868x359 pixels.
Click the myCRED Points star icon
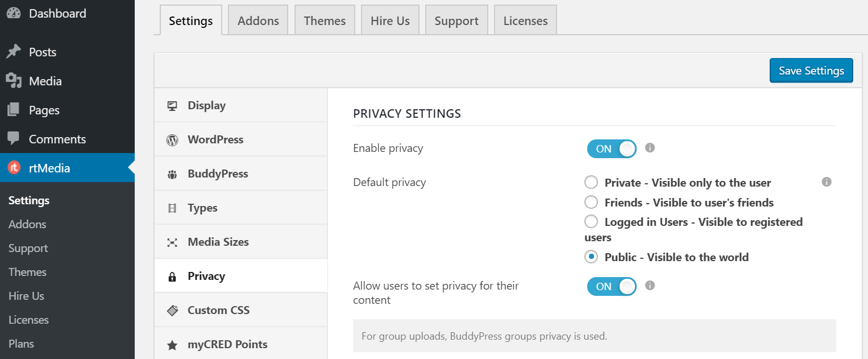(x=172, y=344)
